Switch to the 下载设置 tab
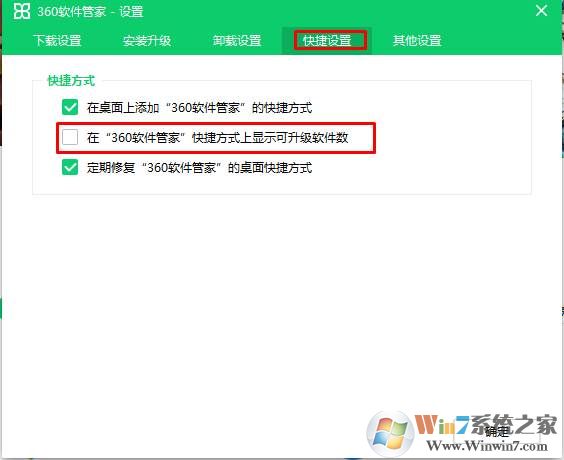The image size is (564, 460). 57,41
